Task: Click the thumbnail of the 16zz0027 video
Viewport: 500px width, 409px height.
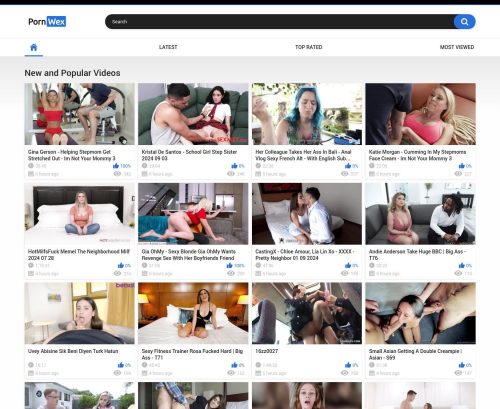Action: click(307, 313)
